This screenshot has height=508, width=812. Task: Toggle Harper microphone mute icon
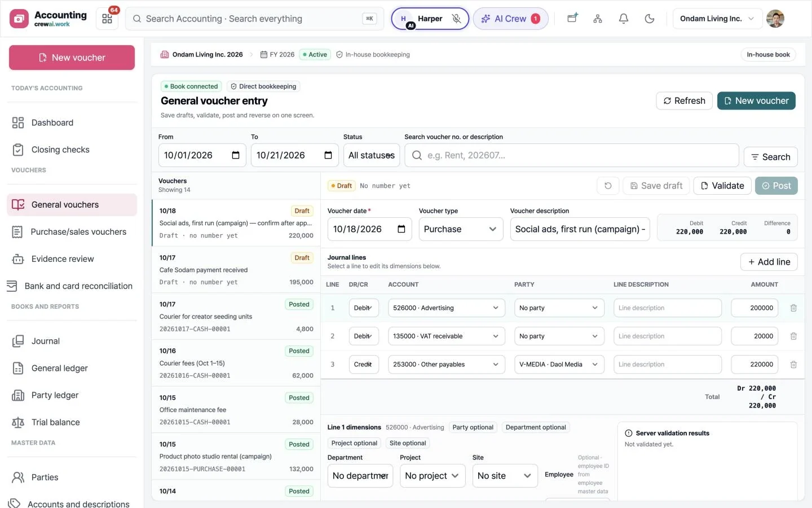[x=457, y=19]
